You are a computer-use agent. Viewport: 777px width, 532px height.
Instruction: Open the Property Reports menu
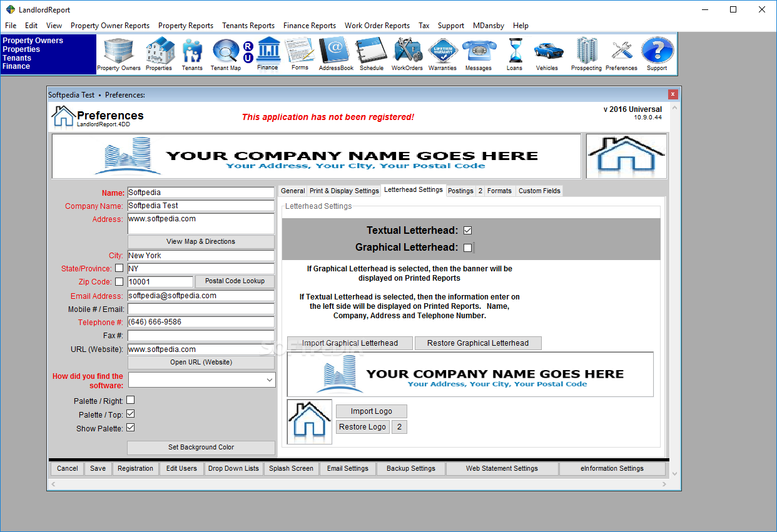[x=186, y=26]
